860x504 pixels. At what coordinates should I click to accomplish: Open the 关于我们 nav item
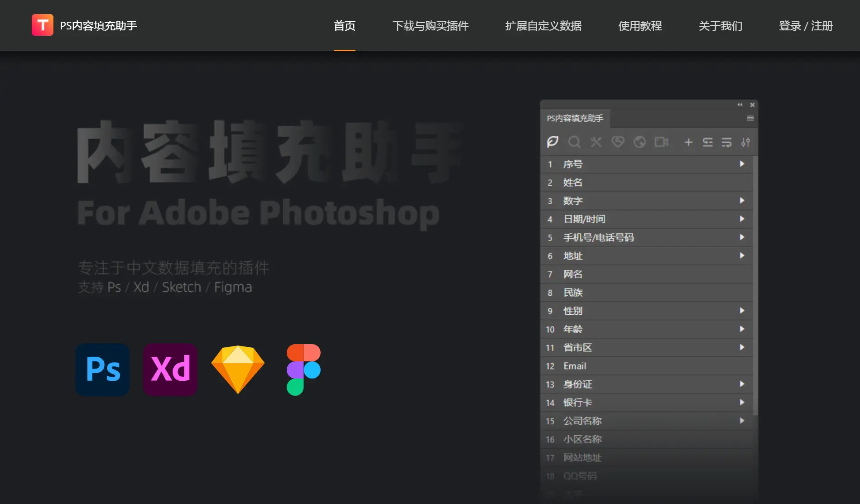pyautogui.click(x=721, y=26)
